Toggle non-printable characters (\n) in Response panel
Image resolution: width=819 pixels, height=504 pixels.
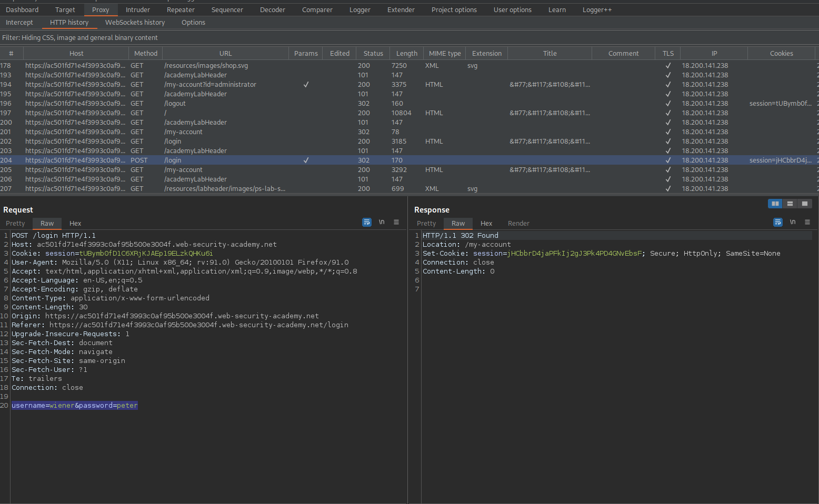[x=793, y=222]
